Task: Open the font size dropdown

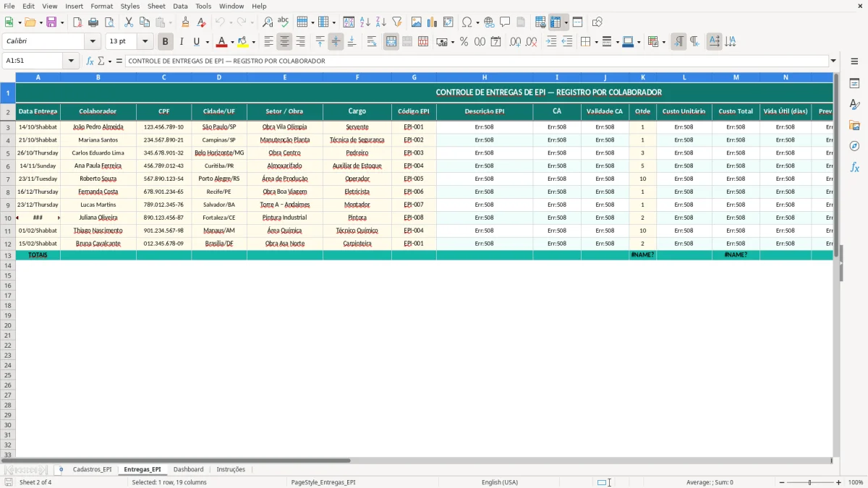Action: point(143,41)
